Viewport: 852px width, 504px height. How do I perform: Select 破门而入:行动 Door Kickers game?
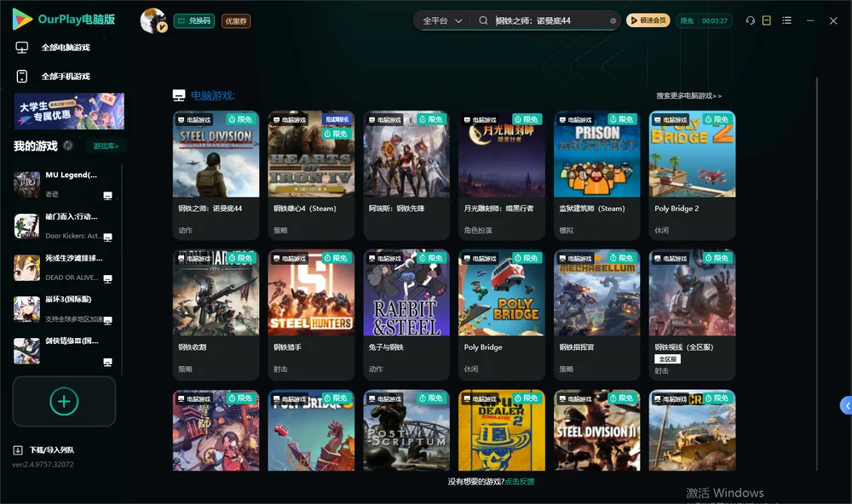click(x=64, y=226)
